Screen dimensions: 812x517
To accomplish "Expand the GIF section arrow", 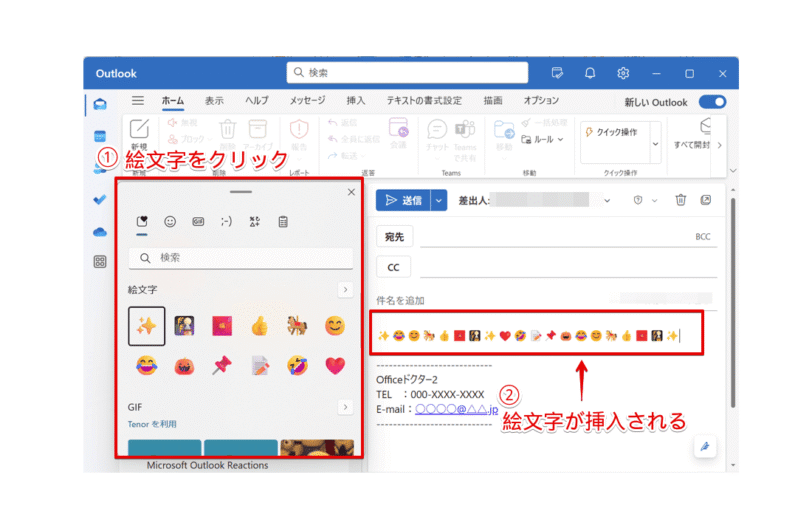I will [345, 407].
